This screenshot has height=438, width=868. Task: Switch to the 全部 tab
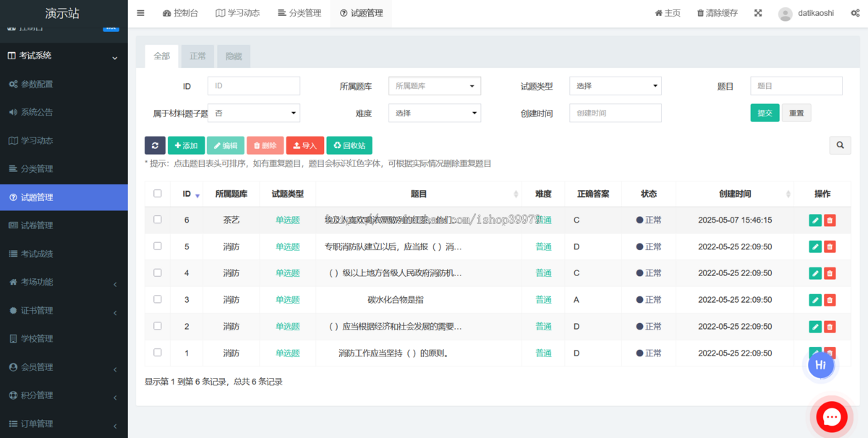pos(162,56)
